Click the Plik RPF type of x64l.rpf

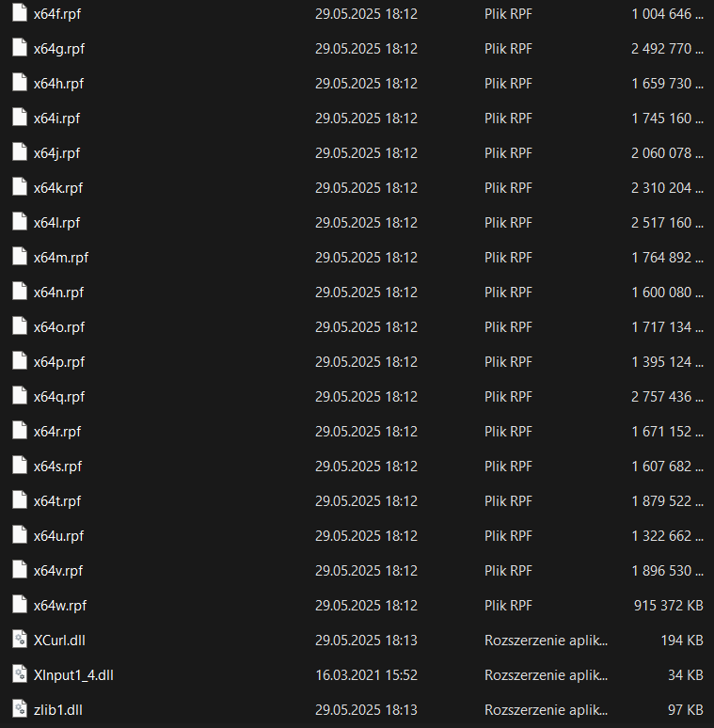(x=508, y=223)
